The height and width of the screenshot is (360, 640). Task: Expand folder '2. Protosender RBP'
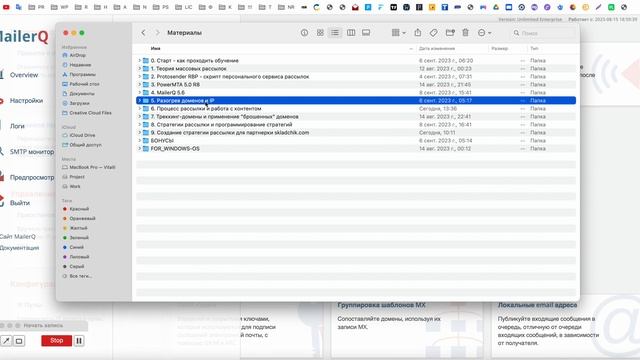point(139,76)
